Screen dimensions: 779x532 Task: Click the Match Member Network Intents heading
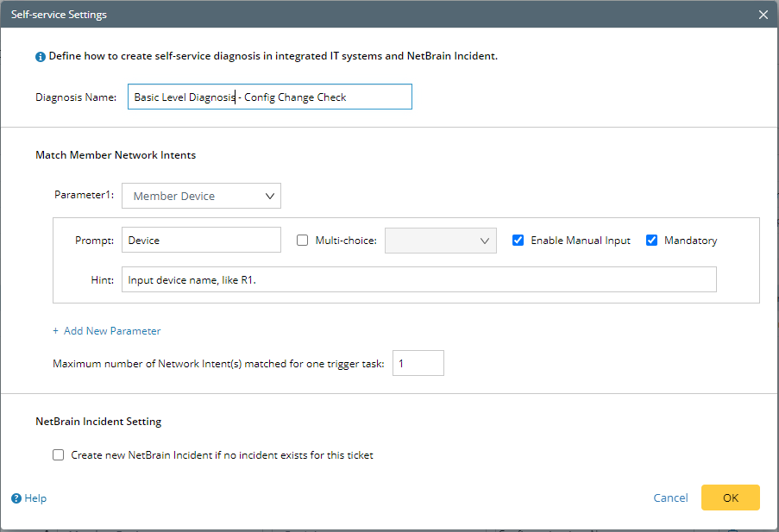click(x=116, y=155)
